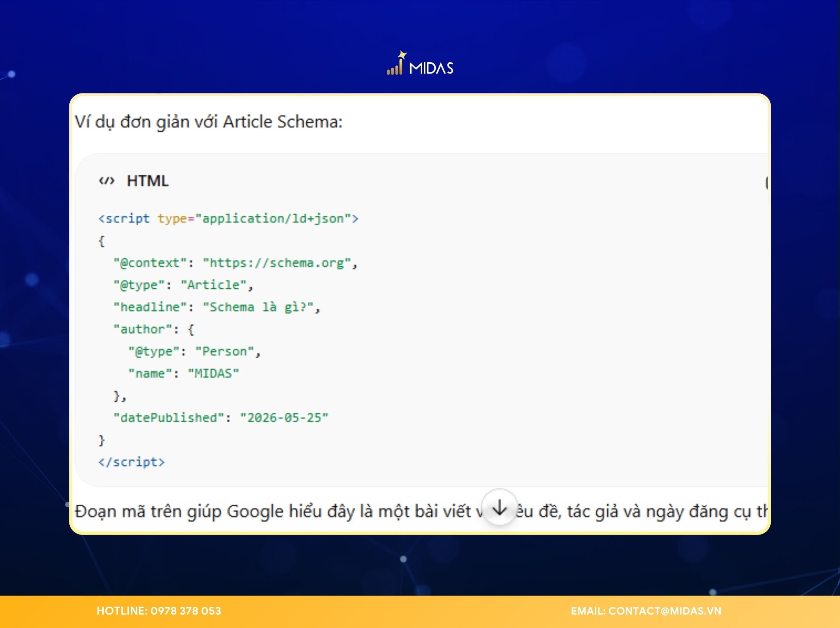Click the hotline number 0978 378 053
The height and width of the screenshot is (628, 840).
[x=186, y=611]
